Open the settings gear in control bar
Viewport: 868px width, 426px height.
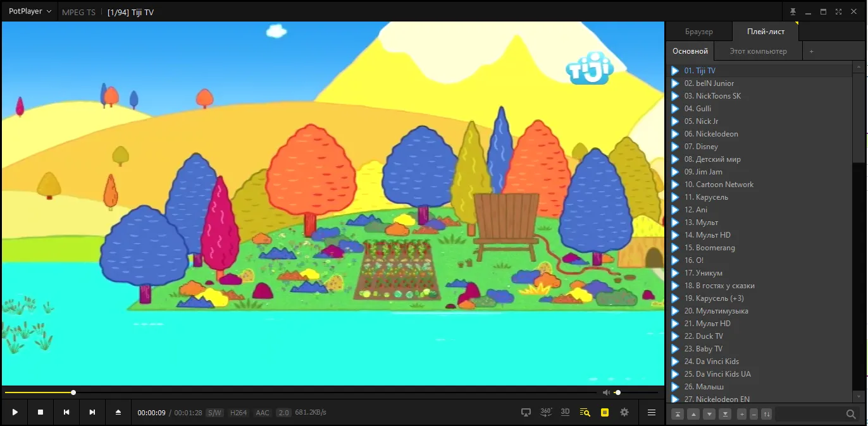624,412
